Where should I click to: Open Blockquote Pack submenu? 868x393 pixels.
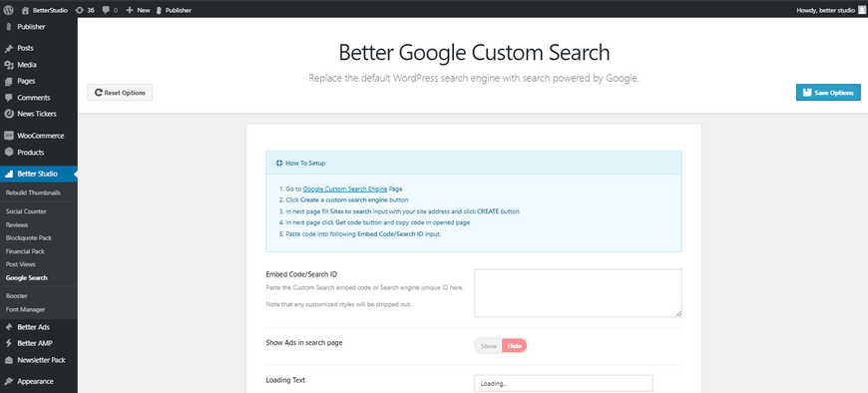pyautogui.click(x=29, y=238)
